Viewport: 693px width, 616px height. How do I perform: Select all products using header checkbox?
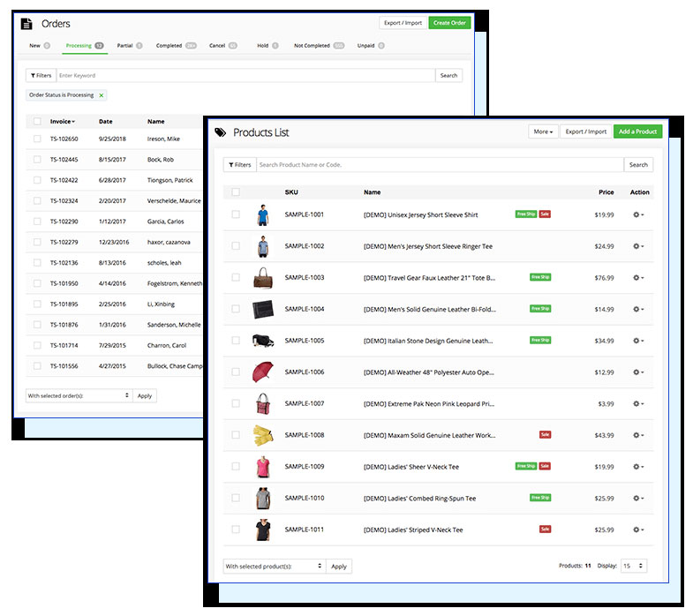pyautogui.click(x=236, y=192)
